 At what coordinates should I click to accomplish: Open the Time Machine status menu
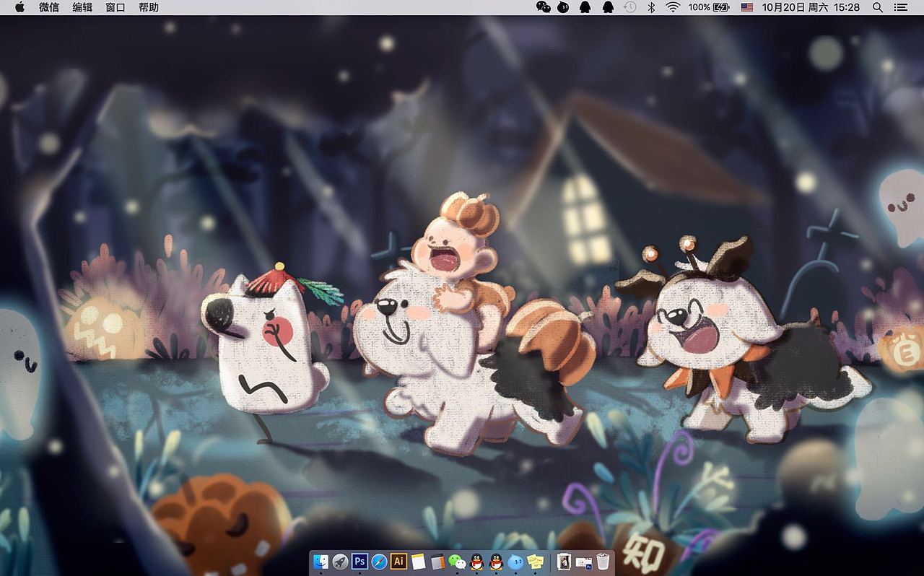(629, 7)
